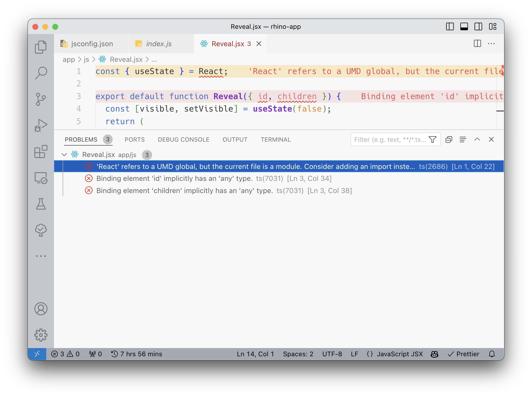
Task: Click the remote window indicator in status bar
Action: click(37, 354)
